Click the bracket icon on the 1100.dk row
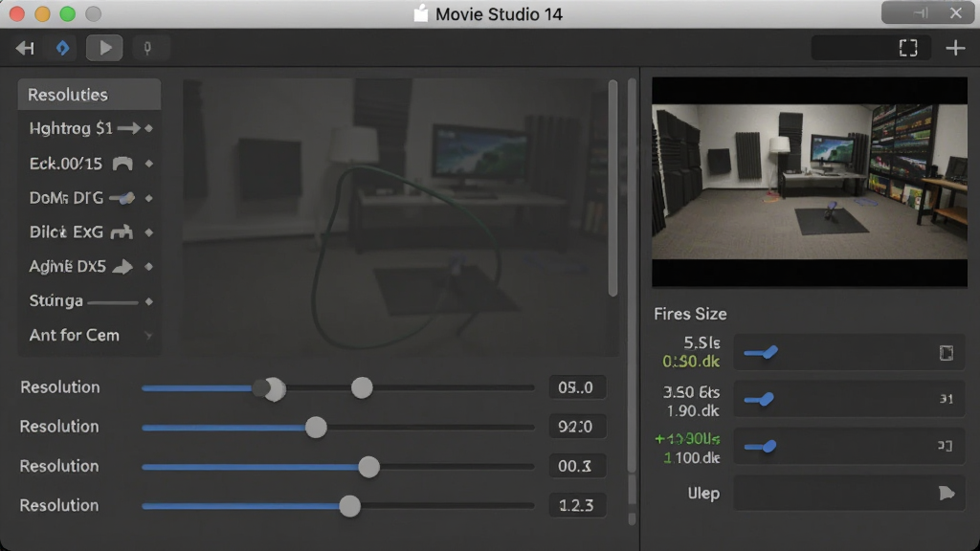The image size is (980, 551). [x=945, y=446]
